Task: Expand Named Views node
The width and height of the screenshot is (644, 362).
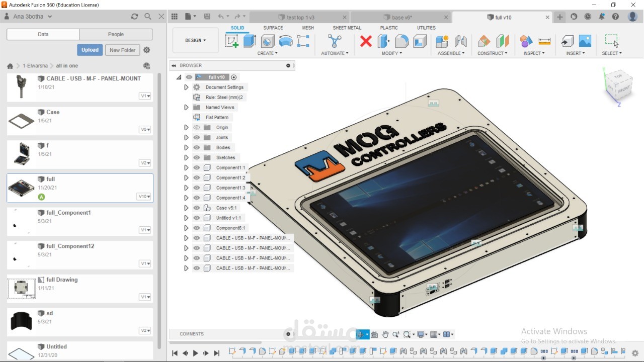Action: [186, 108]
